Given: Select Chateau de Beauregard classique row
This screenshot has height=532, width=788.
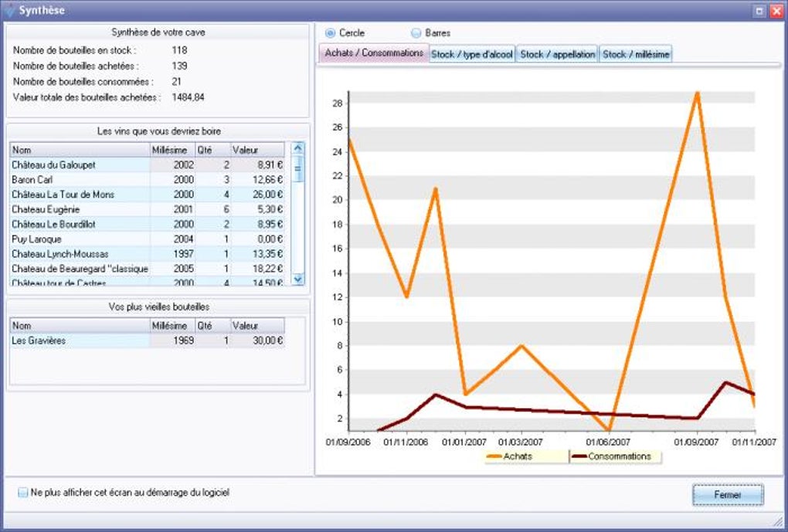Looking at the screenshot, I should point(148,269).
